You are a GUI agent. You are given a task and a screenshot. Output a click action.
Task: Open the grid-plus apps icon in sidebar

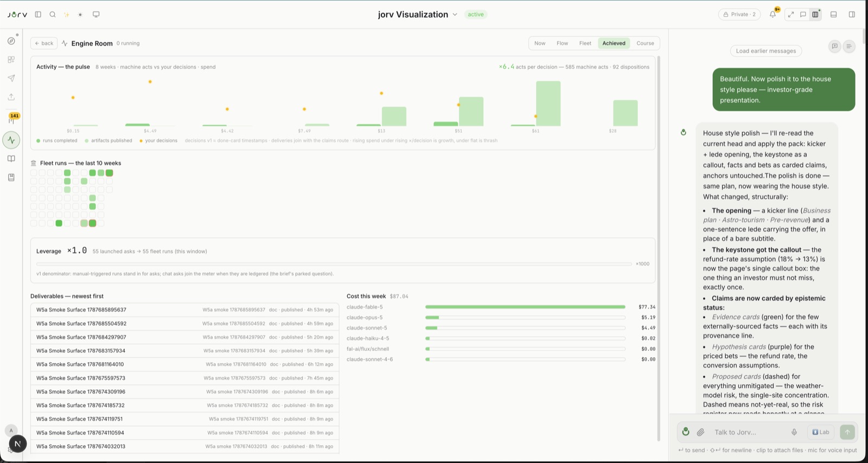click(11, 60)
